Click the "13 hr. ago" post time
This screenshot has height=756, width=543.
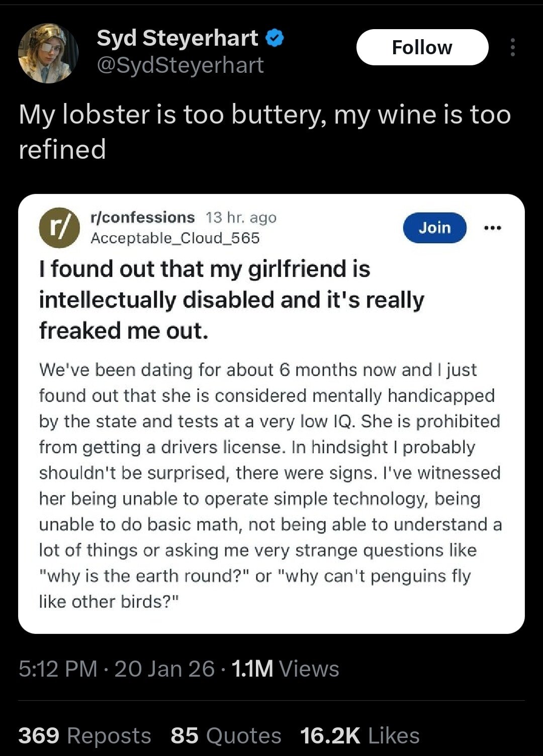241,218
